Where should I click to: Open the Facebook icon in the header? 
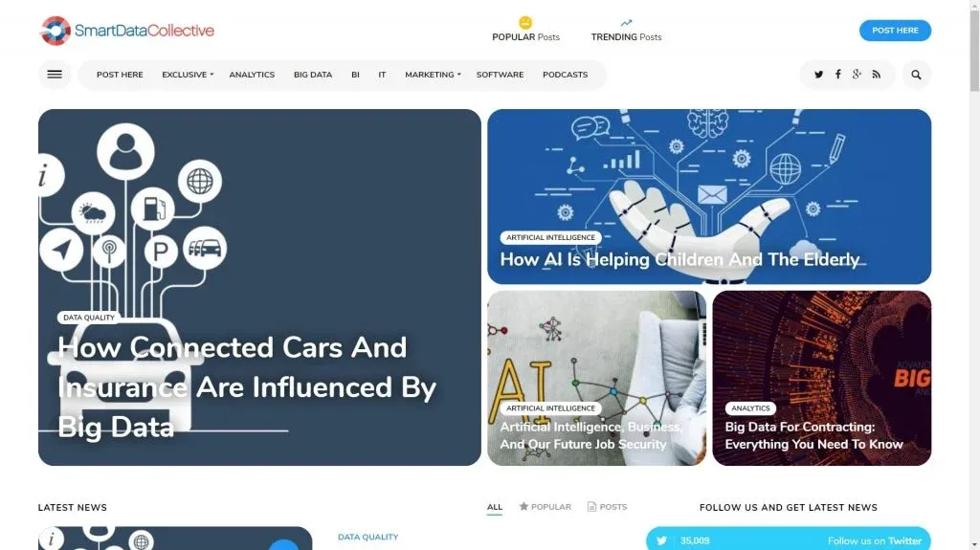coord(837,75)
